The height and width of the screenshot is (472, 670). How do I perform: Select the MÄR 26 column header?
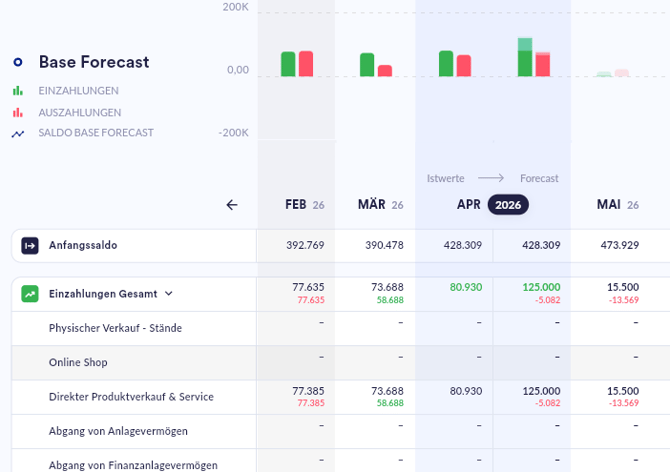(380, 205)
